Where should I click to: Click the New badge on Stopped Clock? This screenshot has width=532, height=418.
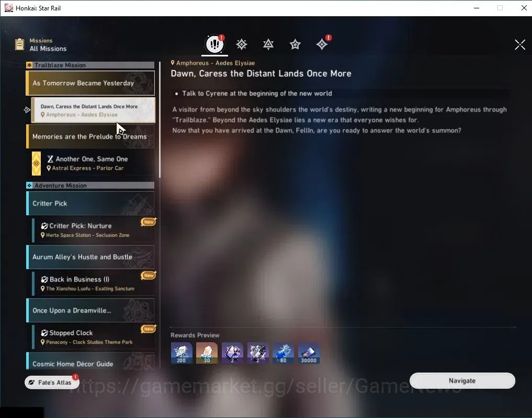(149, 329)
